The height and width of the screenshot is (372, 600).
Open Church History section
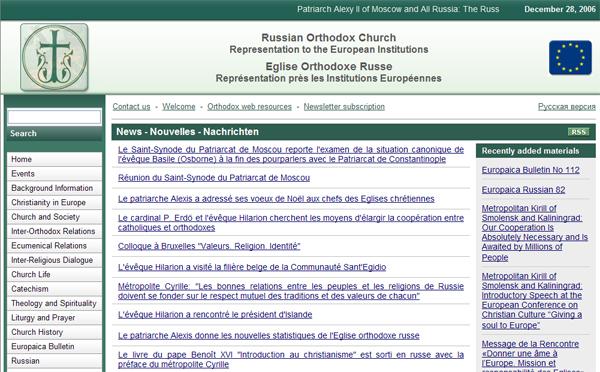point(54,332)
